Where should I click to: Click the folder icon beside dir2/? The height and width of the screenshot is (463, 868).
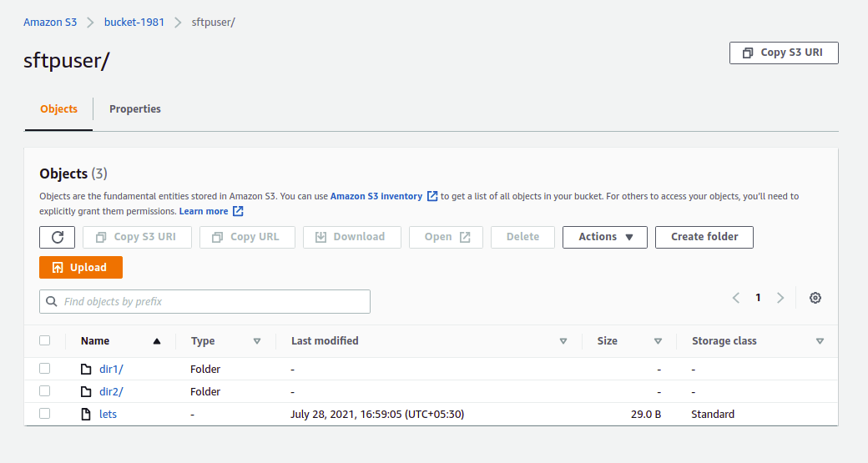tap(86, 391)
